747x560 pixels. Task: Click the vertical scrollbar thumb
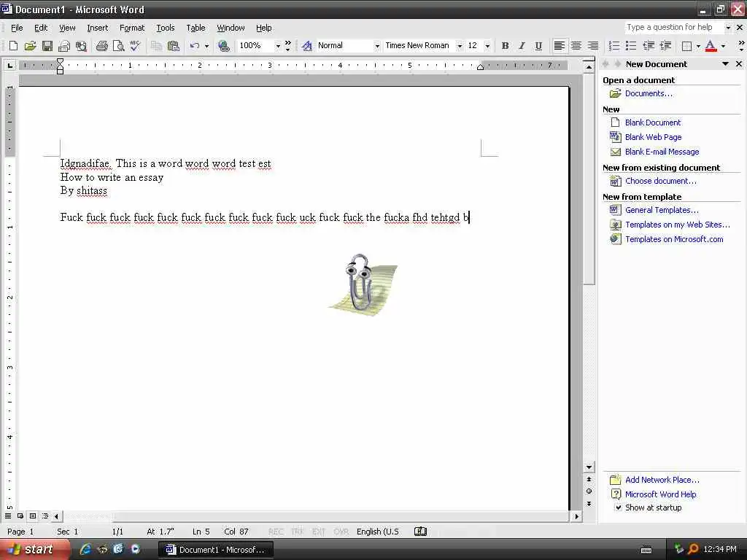pos(589,180)
